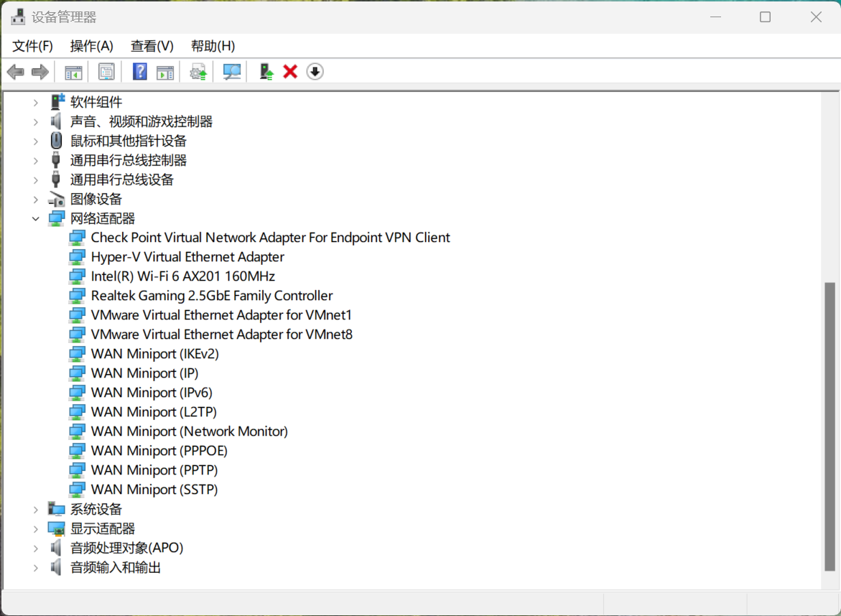Click the Forward arrow toolbar icon
Viewport: 841px width, 616px height.
pyautogui.click(x=40, y=72)
